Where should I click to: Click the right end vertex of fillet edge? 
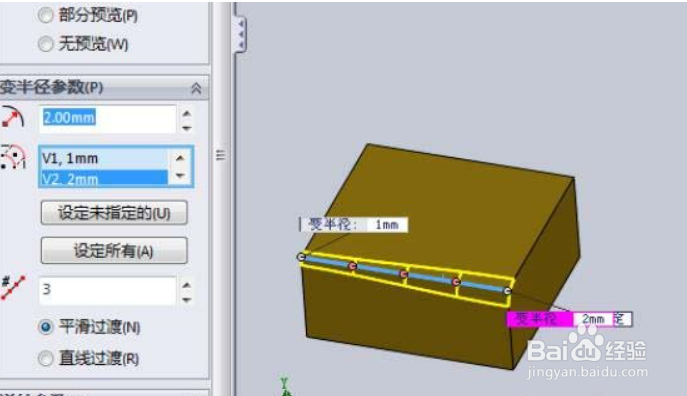(x=507, y=291)
